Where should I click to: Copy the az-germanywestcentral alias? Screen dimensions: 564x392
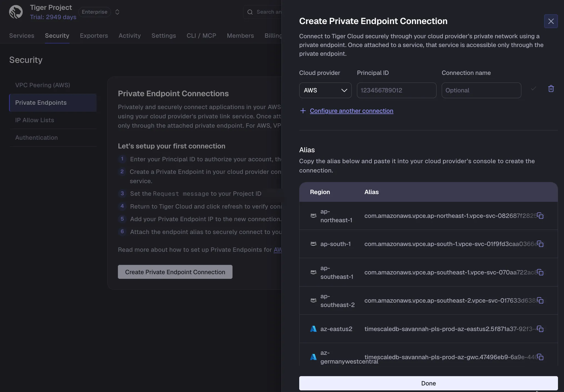[540, 357]
